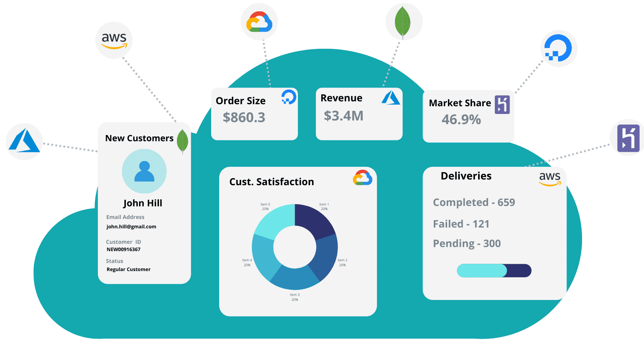The width and height of the screenshot is (644, 348).
Task: Click MongoDB leaf on New Customers card
Action: pyautogui.click(x=183, y=141)
